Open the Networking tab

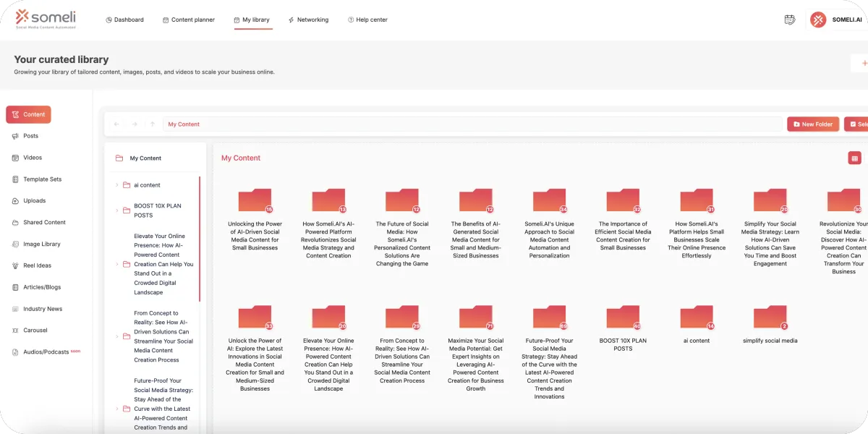308,20
